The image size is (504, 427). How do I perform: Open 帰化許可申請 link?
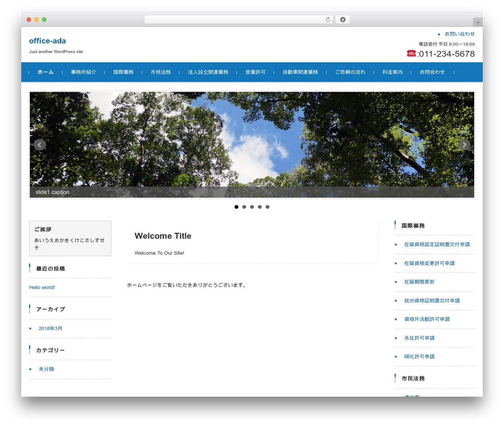coord(419,356)
